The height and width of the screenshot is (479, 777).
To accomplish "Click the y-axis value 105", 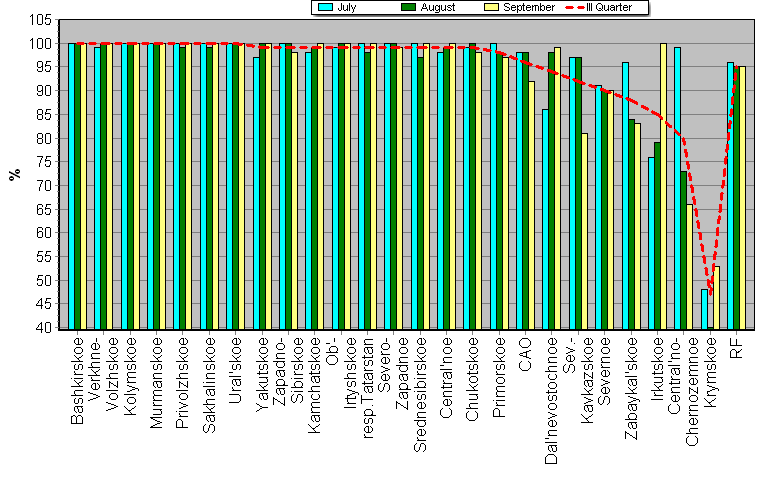I will coord(41,20).
